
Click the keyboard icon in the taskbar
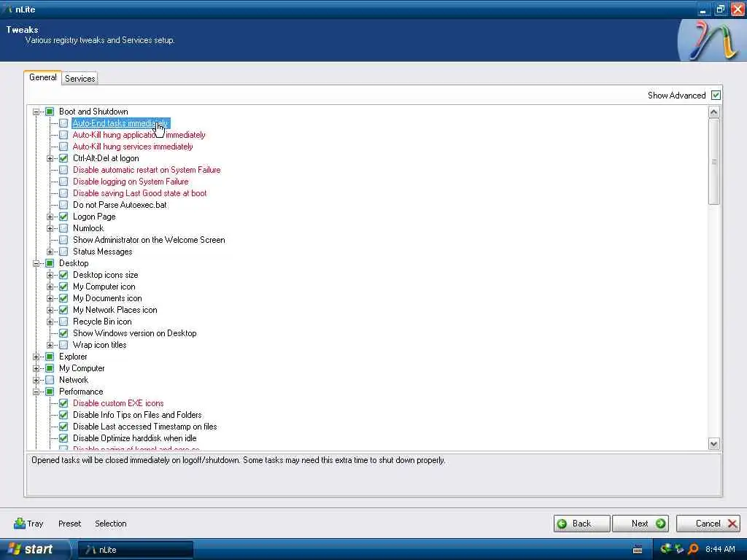click(638, 550)
